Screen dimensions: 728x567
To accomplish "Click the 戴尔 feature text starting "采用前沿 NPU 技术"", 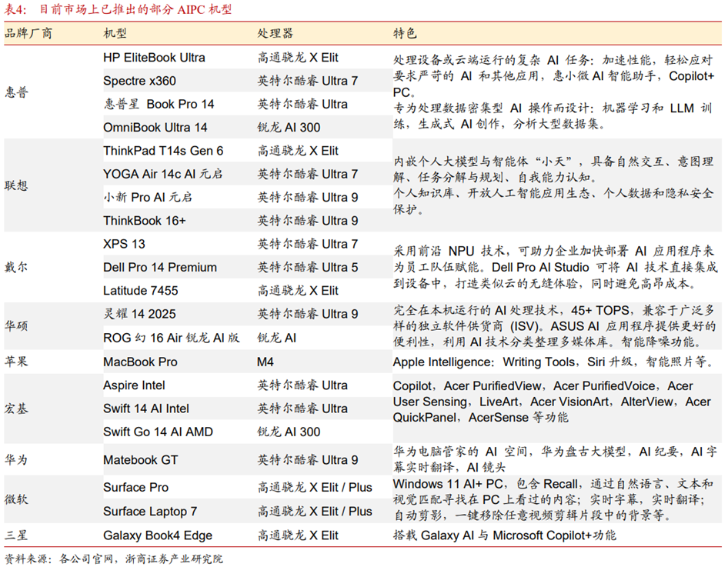I will coord(556,267).
